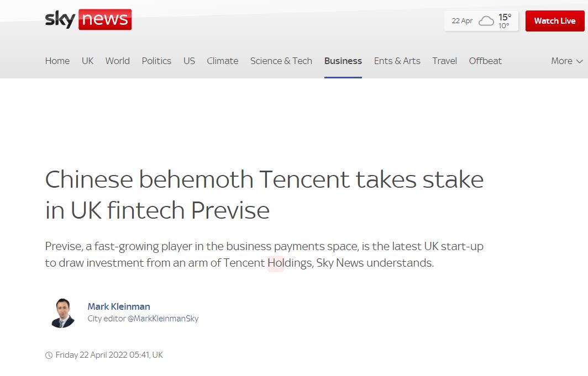The image size is (588, 376).
Task: Click the clock icon beside publication date
Action: coord(49,355)
